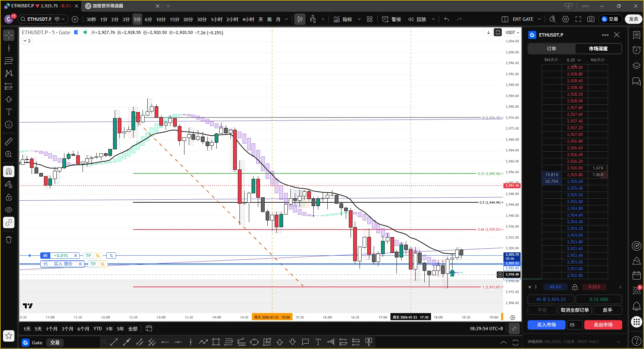Open the watchlist panel in right sidebar
This screenshot has width=644, height=349.
click(636, 35)
